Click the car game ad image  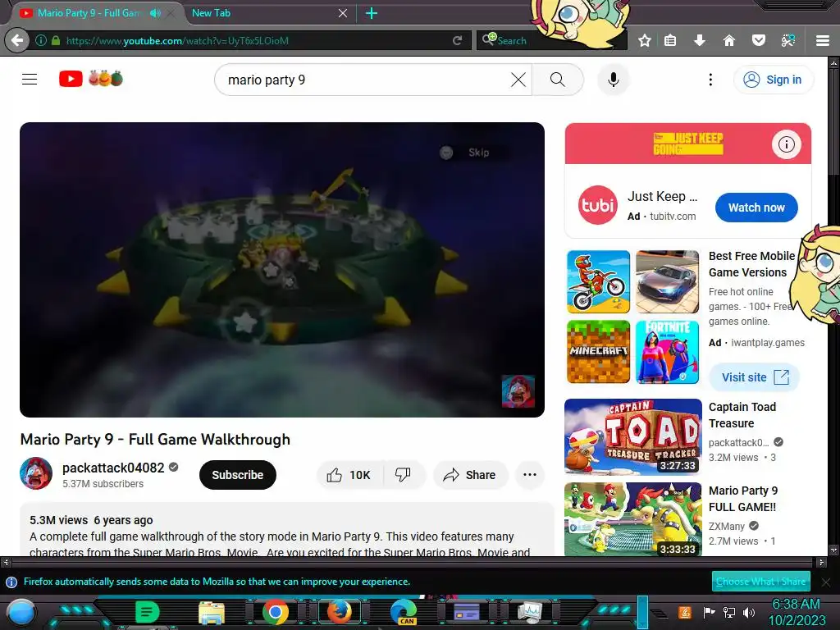pyautogui.click(x=667, y=281)
